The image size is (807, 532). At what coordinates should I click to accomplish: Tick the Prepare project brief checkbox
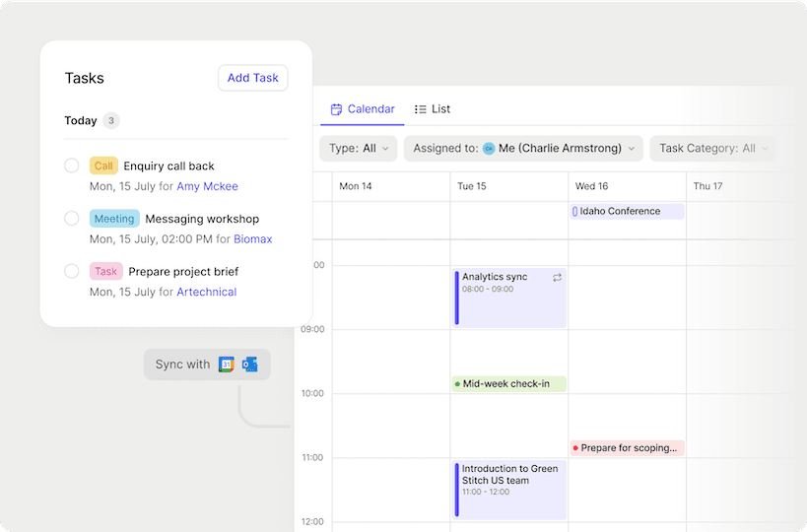[71, 271]
